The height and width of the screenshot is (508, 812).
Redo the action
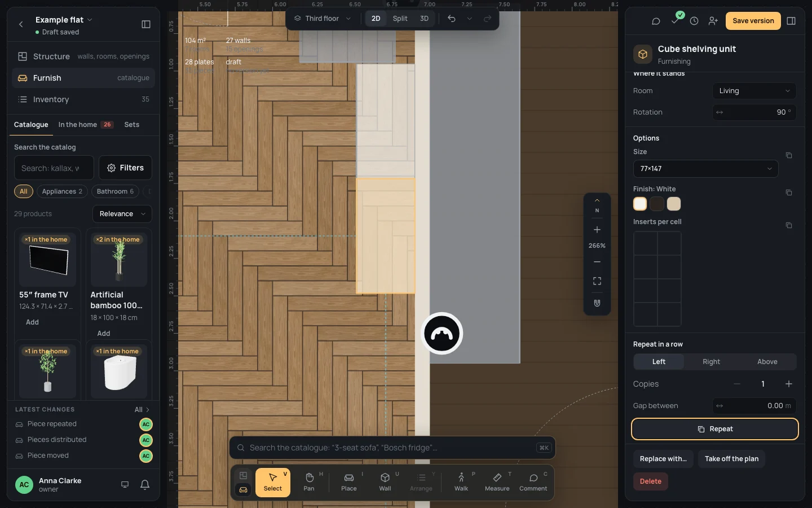coord(488,19)
